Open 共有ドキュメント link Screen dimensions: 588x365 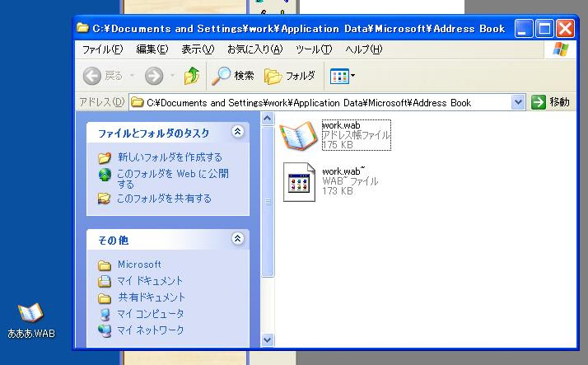pos(152,297)
